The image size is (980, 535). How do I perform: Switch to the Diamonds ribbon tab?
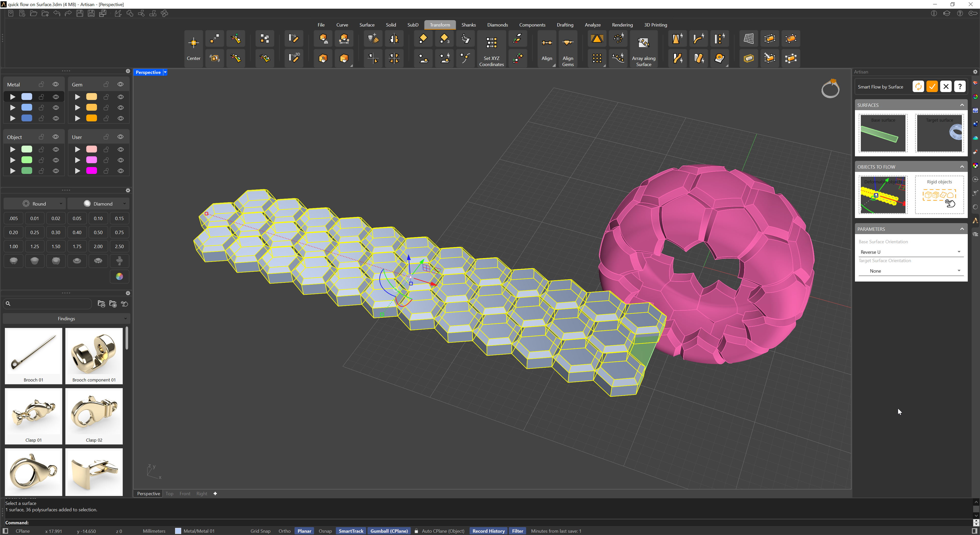(x=497, y=25)
